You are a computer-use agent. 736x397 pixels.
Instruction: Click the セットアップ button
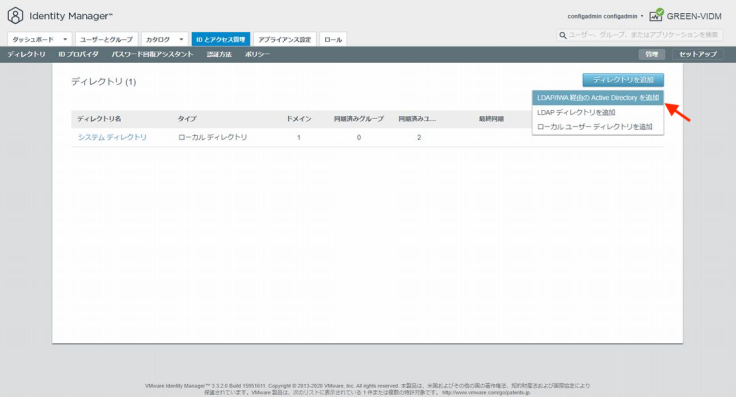(x=698, y=54)
